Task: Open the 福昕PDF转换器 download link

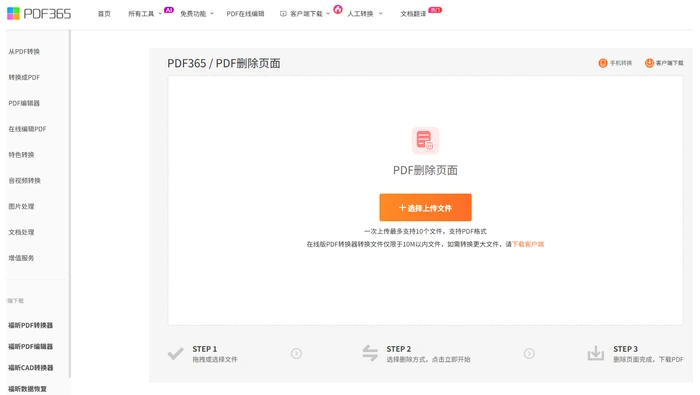Action: pyautogui.click(x=30, y=325)
